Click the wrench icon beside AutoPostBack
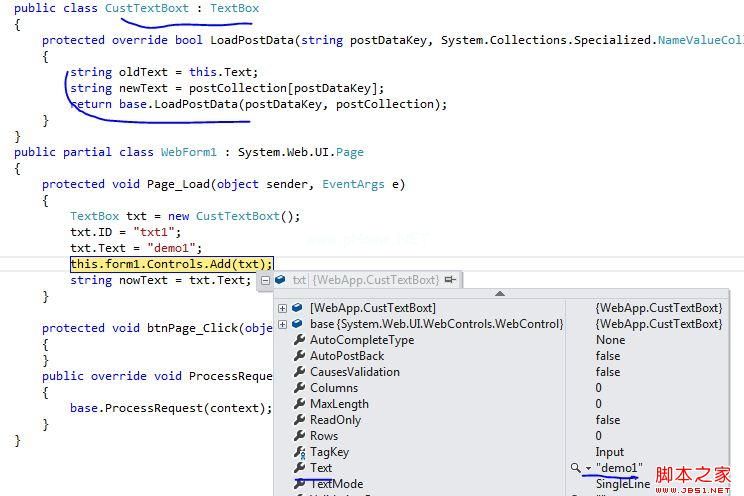This screenshot has height=496, width=744. pyautogui.click(x=299, y=356)
